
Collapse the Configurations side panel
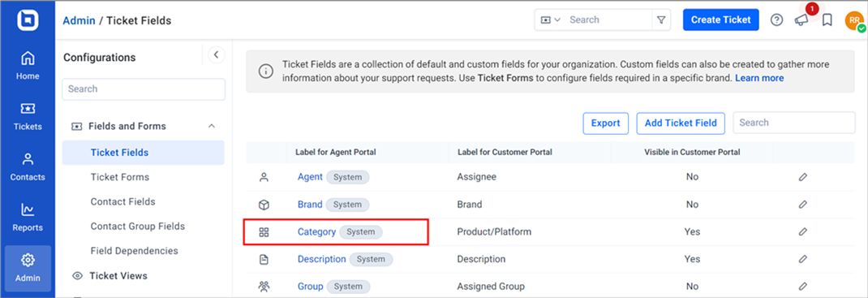click(217, 55)
